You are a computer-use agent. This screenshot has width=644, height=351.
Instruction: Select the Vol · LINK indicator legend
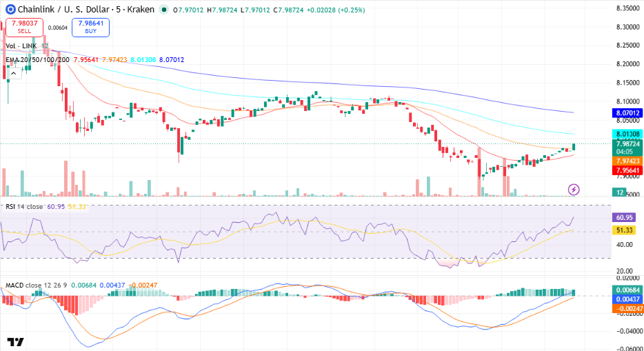21,46
